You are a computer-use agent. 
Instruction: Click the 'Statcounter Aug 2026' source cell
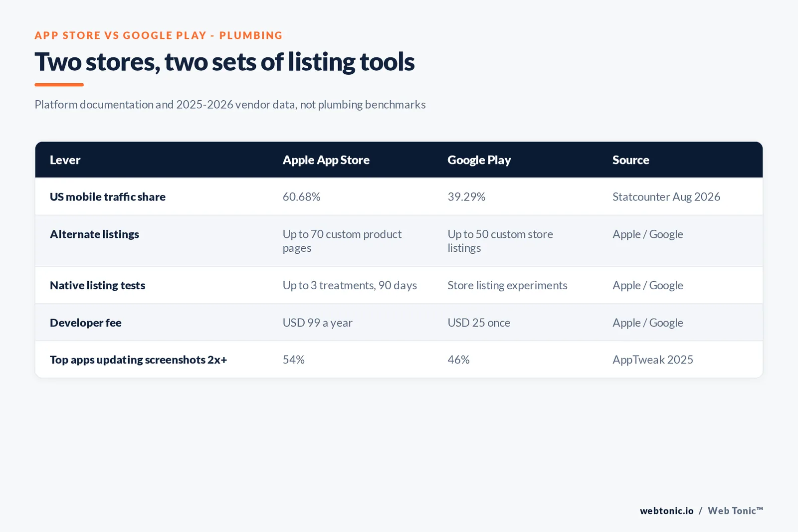[666, 197]
